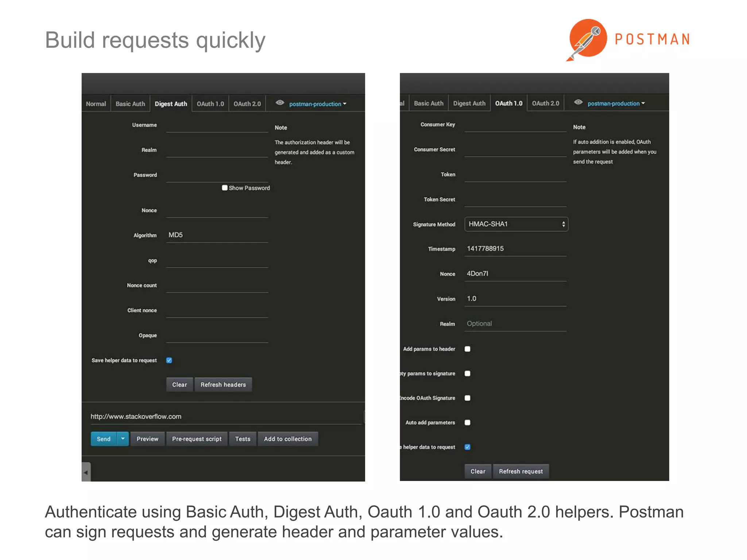Click the Token input field
Image resolution: width=747 pixels, height=560 pixels.
click(x=515, y=175)
